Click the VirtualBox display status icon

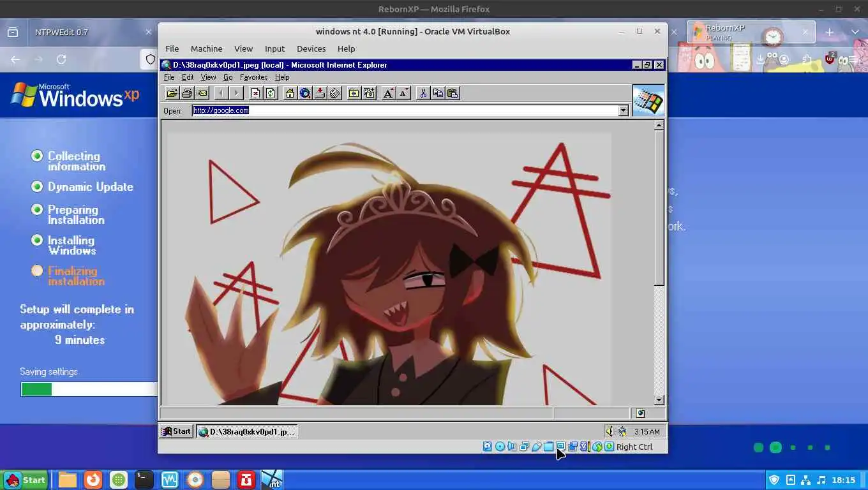(x=560, y=447)
